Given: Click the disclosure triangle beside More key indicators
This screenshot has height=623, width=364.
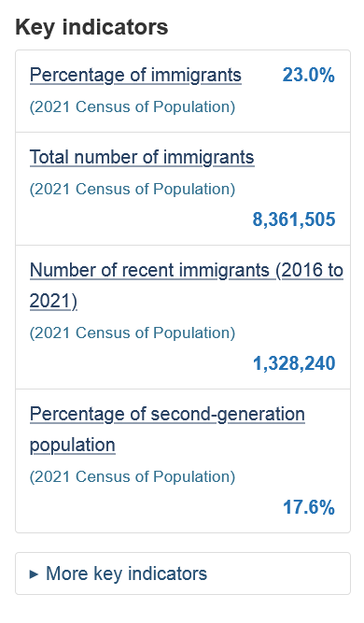Looking at the screenshot, I should coord(35,573).
